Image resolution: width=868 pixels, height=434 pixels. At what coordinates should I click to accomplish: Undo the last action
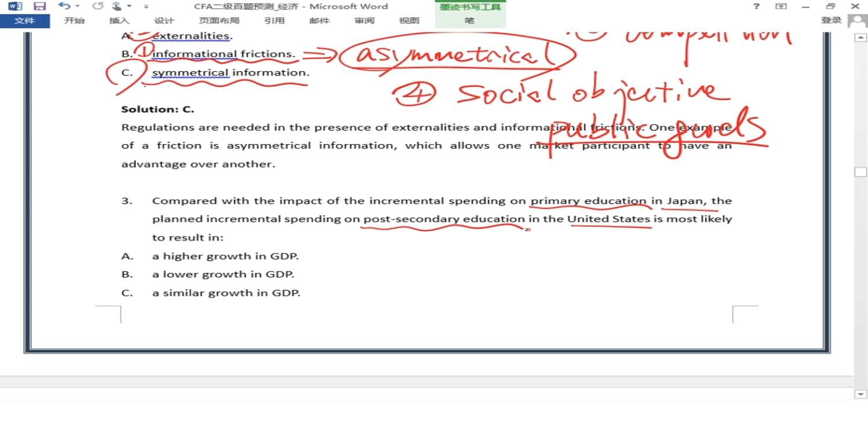(63, 6)
